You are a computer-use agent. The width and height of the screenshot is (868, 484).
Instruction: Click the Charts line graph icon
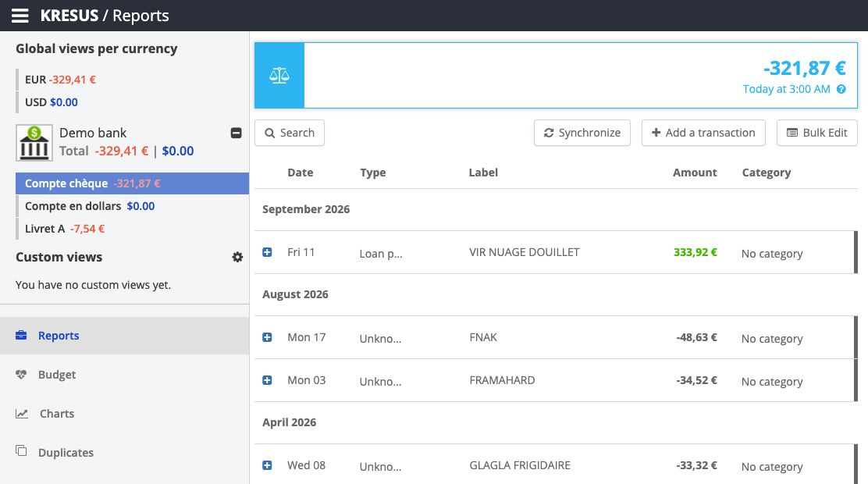click(x=22, y=414)
